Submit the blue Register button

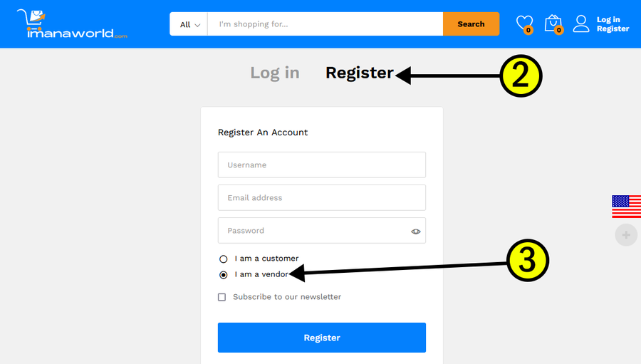[x=322, y=338]
